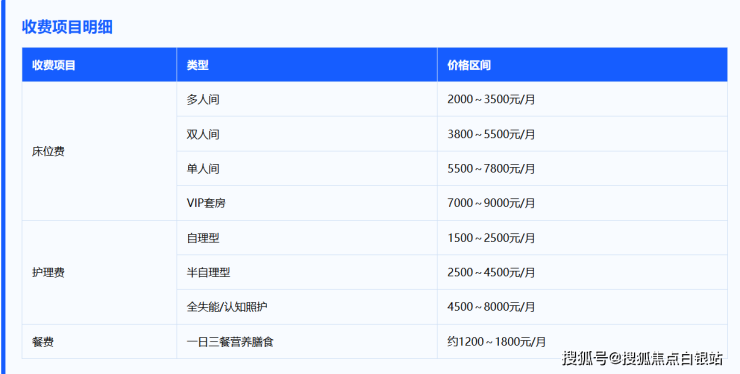
Task: Click the 餐费 row label
Action: (43, 341)
